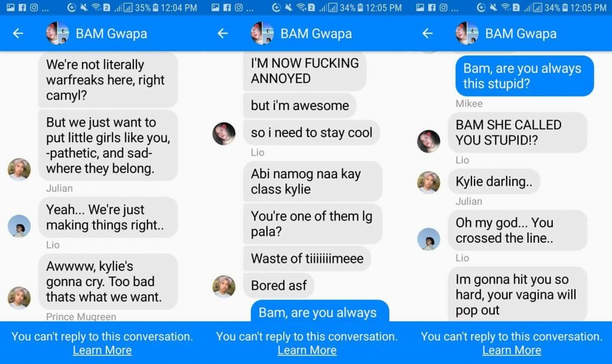Screen dimensions: 612x364
Task: Click Learn More link in left screenshot
Action: pyautogui.click(x=102, y=350)
